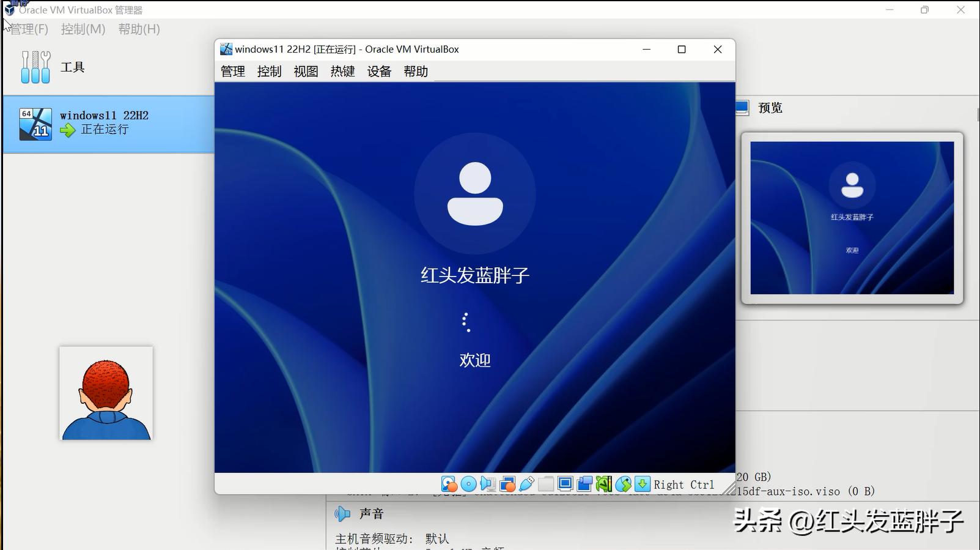Click the green running arrow status icon
Screen dimensions: 980x550
pos(68,130)
